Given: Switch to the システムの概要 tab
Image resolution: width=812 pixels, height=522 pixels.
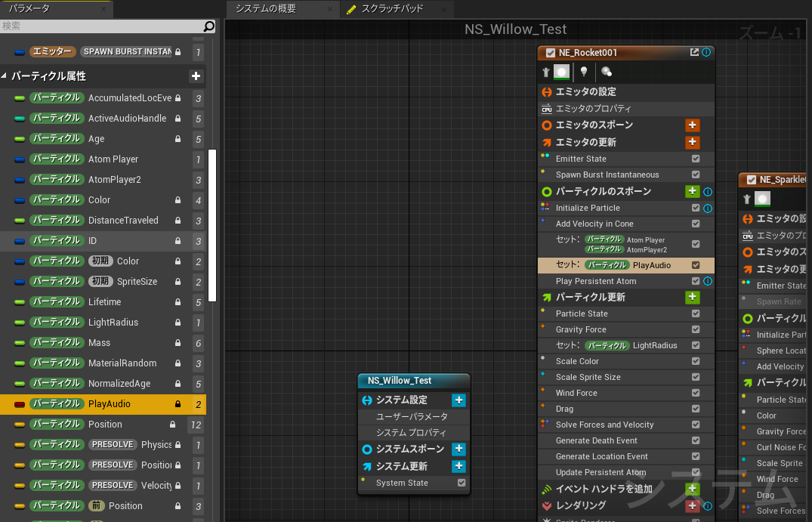Looking at the screenshot, I should click(266, 9).
